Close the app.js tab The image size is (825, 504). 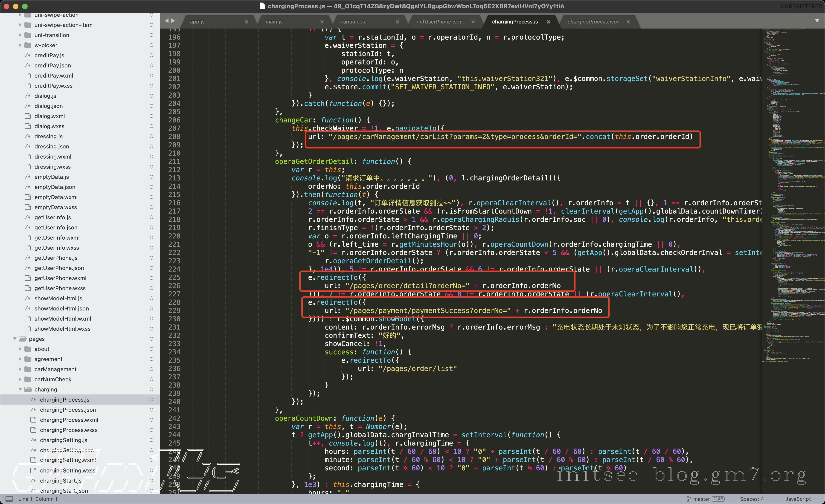point(247,22)
